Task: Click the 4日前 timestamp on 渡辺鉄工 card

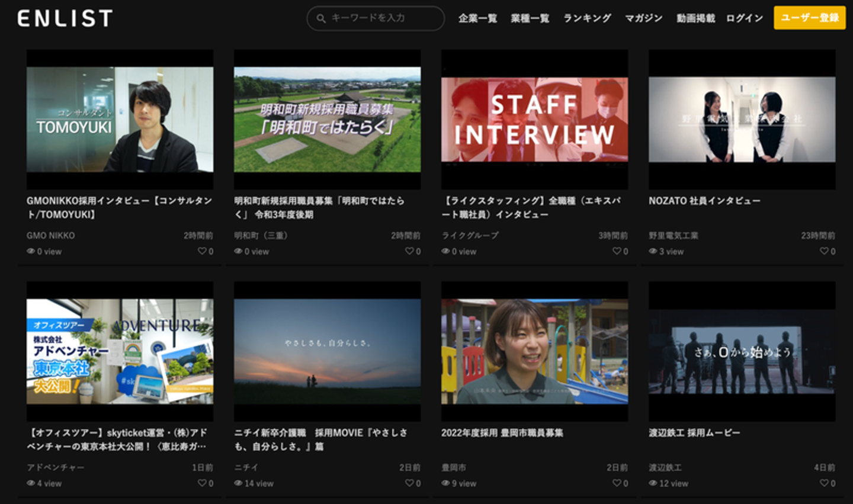Action: (825, 468)
